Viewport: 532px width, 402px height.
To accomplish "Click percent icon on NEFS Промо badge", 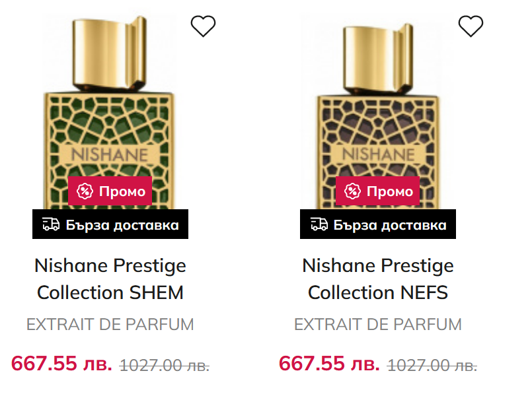I will click(353, 191).
